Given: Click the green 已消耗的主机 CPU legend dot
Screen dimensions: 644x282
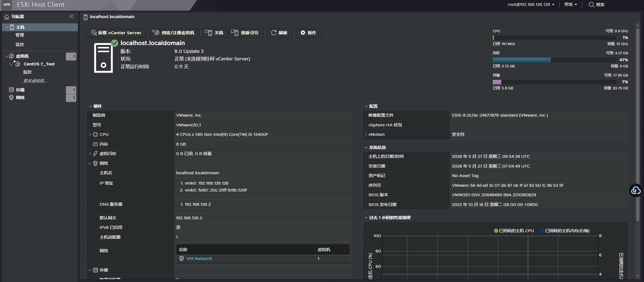Looking at the screenshot, I should [x=496, y=231].
